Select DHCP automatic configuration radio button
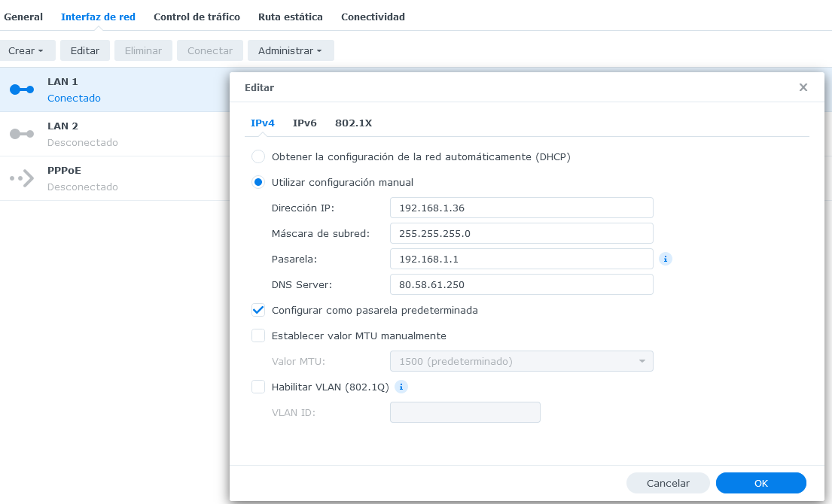This screenshot has width=832, height=504. click(x=258, y=156)
